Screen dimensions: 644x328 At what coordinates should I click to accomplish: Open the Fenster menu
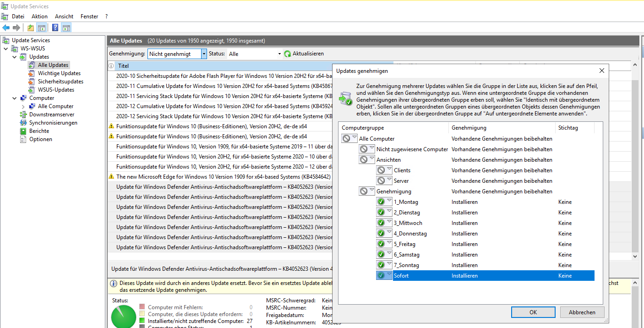pos(89,16)
